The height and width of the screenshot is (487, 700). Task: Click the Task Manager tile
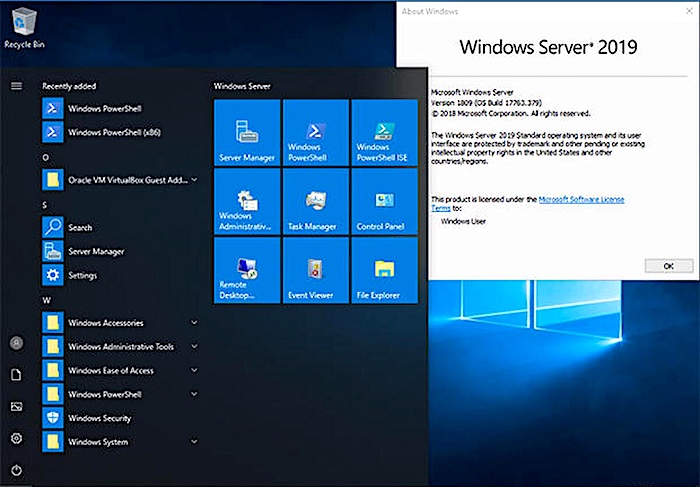point(316,201)
